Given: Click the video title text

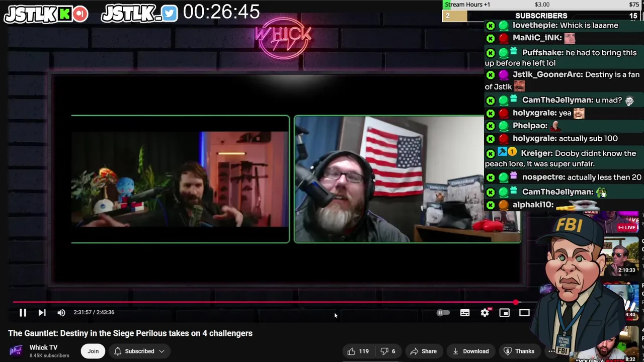Looking at the screenshot, I should pos(130,333).
